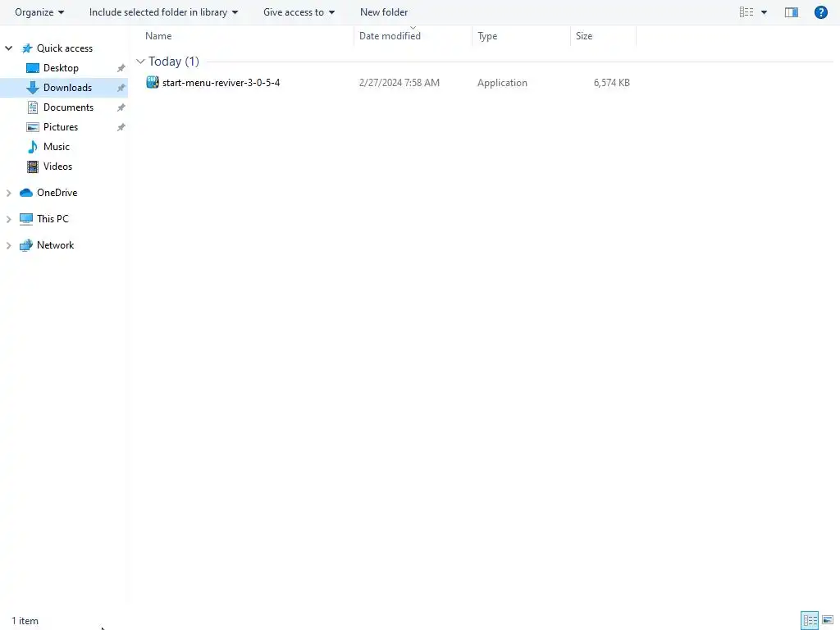Click the blue Desktop icon
This screenshot has height=630, width=840.
point(33,68)
